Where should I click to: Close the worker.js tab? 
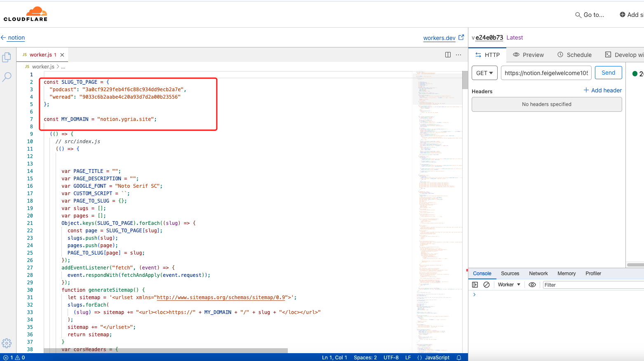tap(62, 55)
